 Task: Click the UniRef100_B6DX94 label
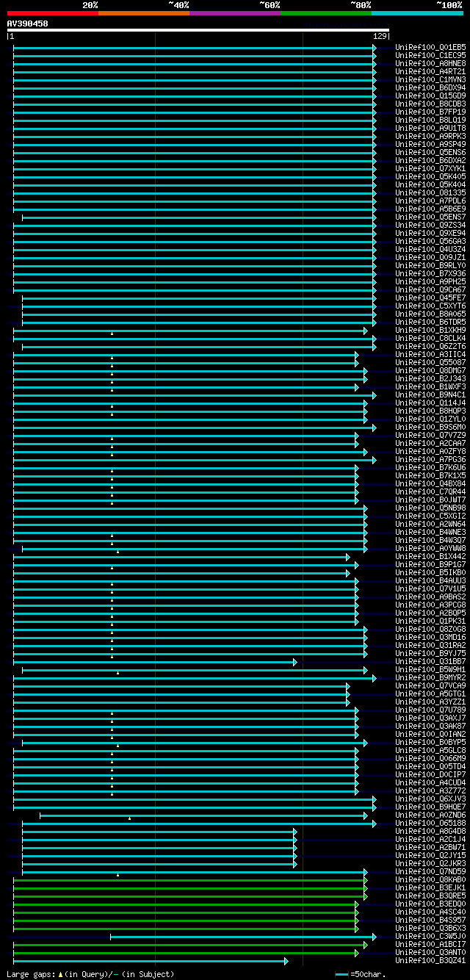[430, 88]
